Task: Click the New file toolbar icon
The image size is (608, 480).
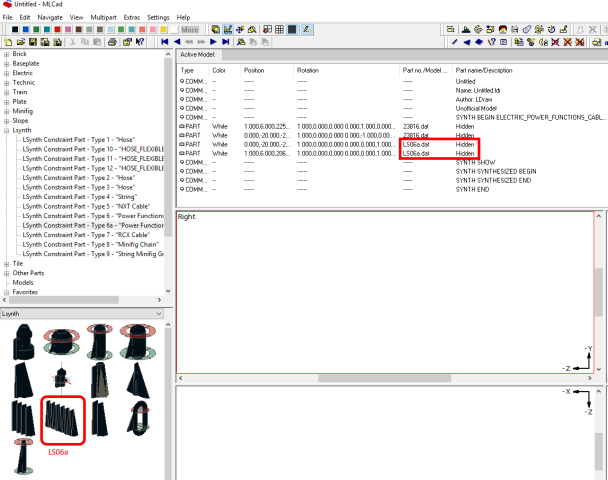Action: click(7, 42)
